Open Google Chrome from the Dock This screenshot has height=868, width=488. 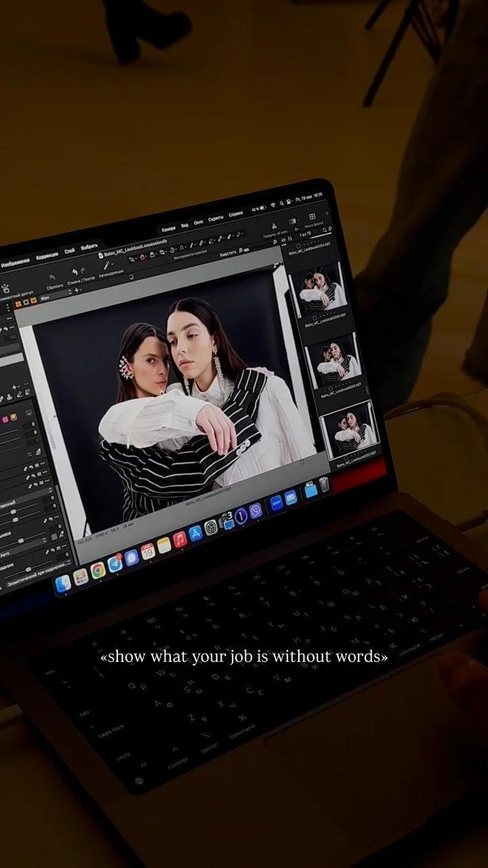coord(98,570)
